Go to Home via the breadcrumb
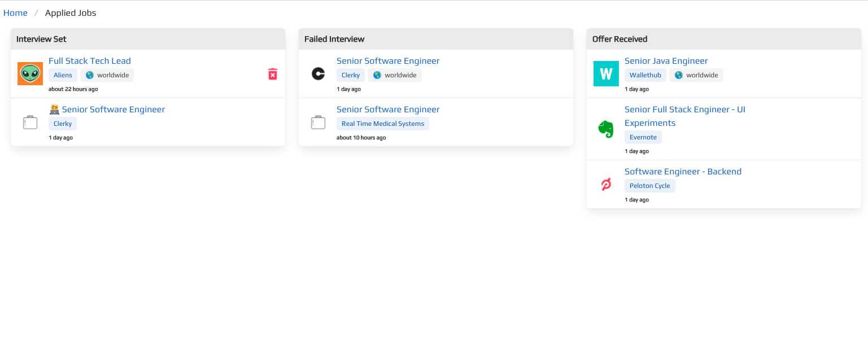Image resolution: width=868 pixels, height=346 pixels. tap(15, 13)
